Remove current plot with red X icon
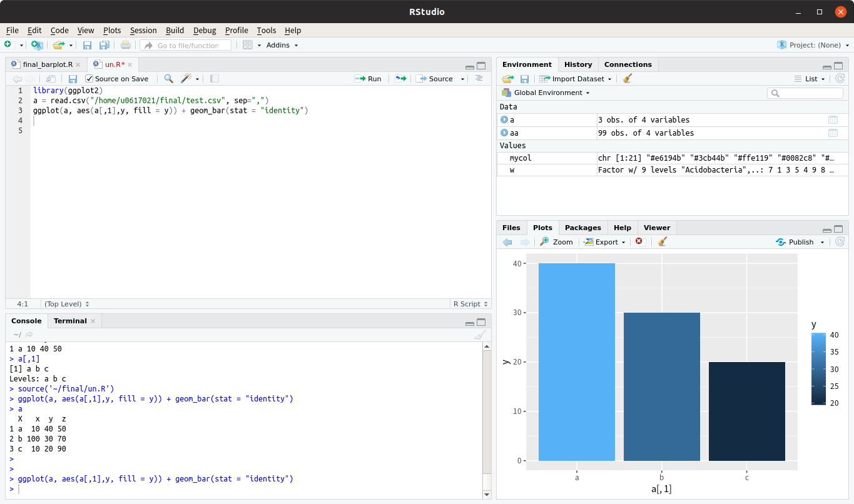854x504 pixels. coord(639,242)
